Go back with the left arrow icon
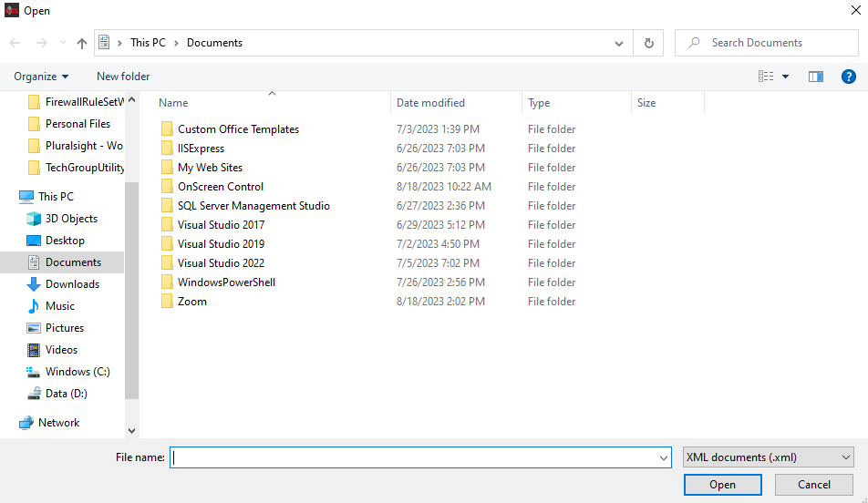Image resolution: width=868 pixels, height=503 pixels. [15, 43]
